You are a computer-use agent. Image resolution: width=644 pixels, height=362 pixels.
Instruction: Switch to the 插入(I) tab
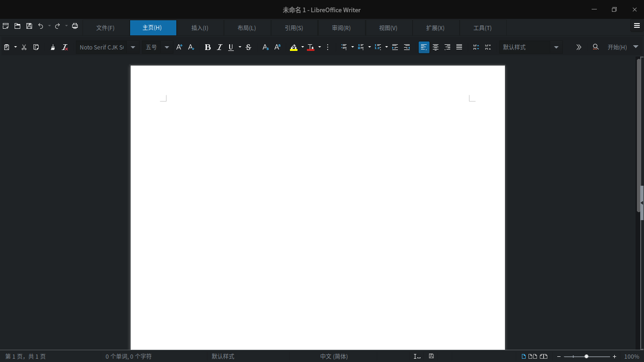pos(200,28)
